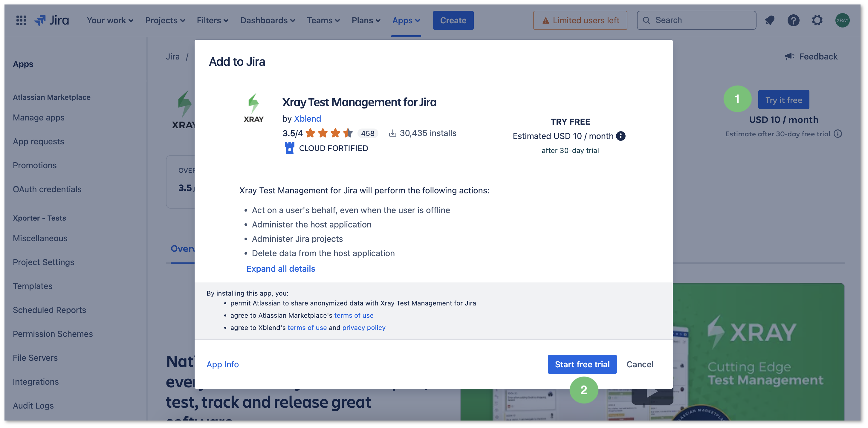Open Xblend's privacy policy link
Viewport: 868px width, 428px height.
[363, 327]
